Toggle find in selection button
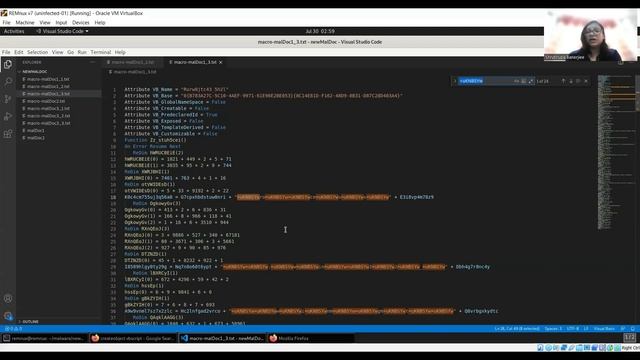Viewport: 640px width, 360px height. coord(578,81)
